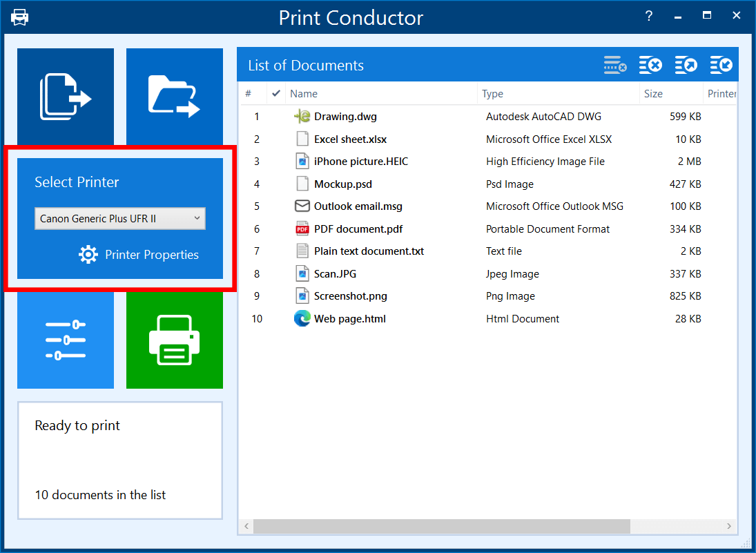
Task: Expand the Canon Generic Plus printer dropdown
Action: (120, 219)
